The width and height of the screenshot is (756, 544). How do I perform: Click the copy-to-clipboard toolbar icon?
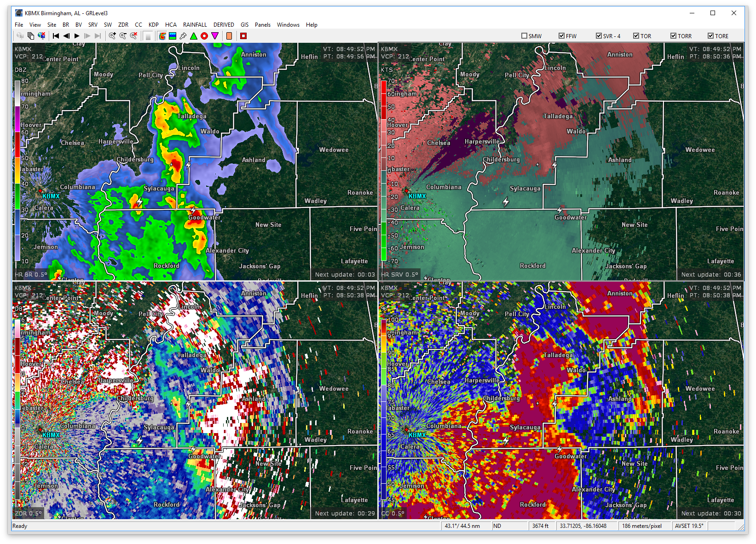click(30, 35)
